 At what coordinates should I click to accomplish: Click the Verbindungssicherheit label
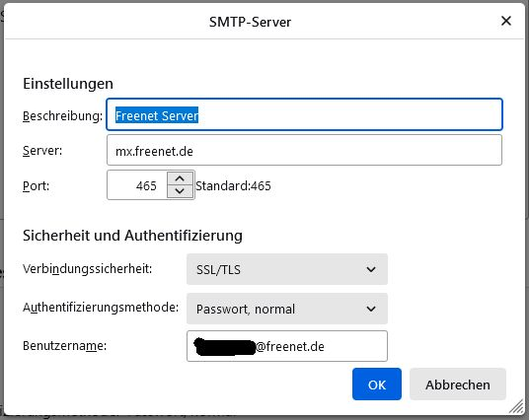point(87,268)
